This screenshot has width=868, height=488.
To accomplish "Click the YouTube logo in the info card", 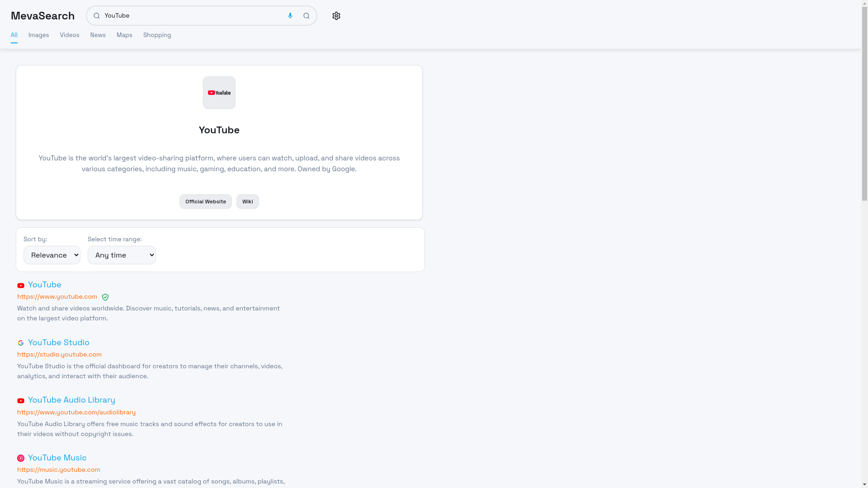I will tap(219, 93).
